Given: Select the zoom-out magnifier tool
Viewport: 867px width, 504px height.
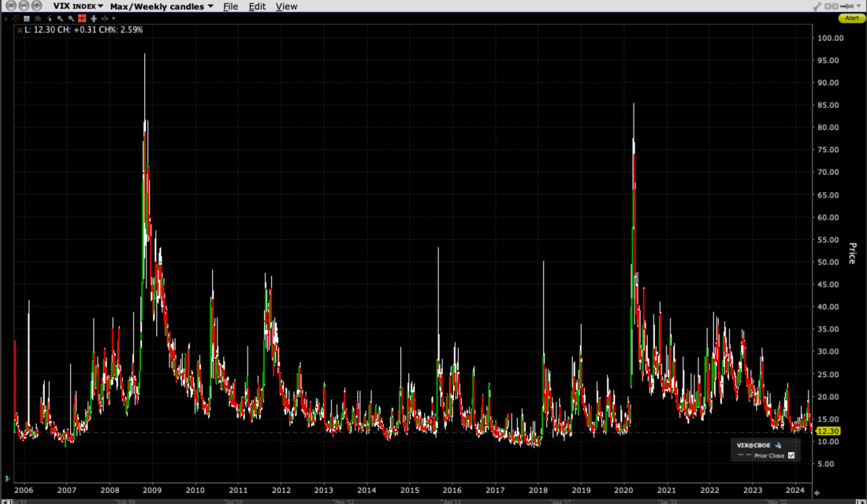Looking at the screenshot, I should (x=71, y=18).
